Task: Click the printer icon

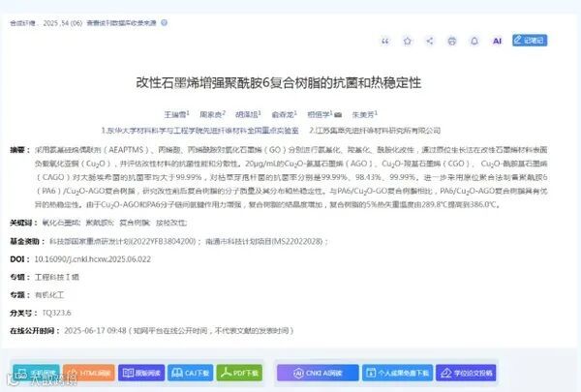Action: pyautogui.click(x=451, y=41)
